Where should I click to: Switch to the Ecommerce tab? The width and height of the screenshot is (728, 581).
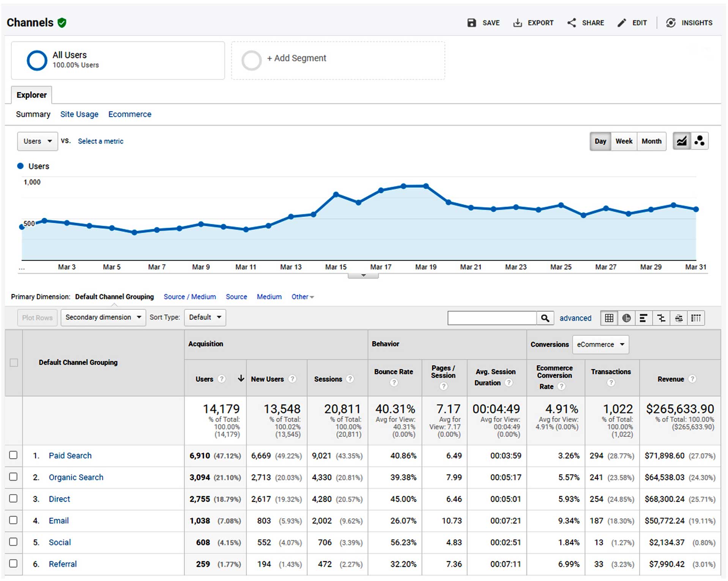pos(129,114)
